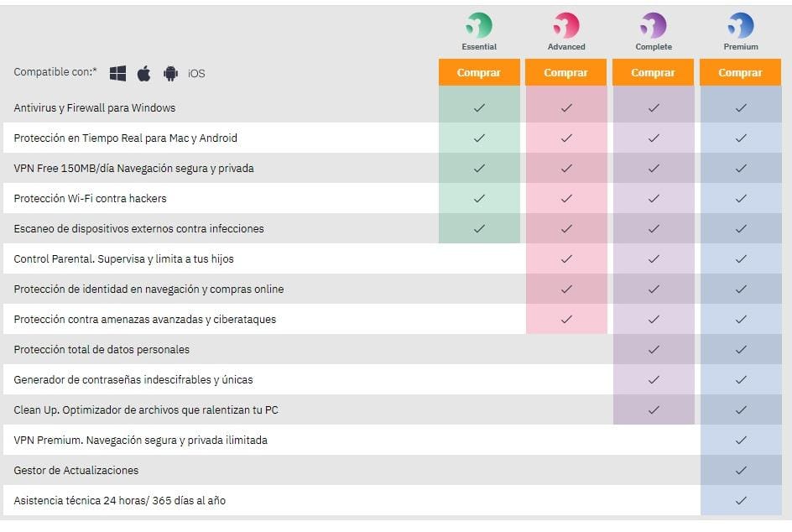Click Premium checkmark for Gestor de Actualizaciones
Image resolution: width=792 pixels, height=532 pixels.
pos(741,470)
